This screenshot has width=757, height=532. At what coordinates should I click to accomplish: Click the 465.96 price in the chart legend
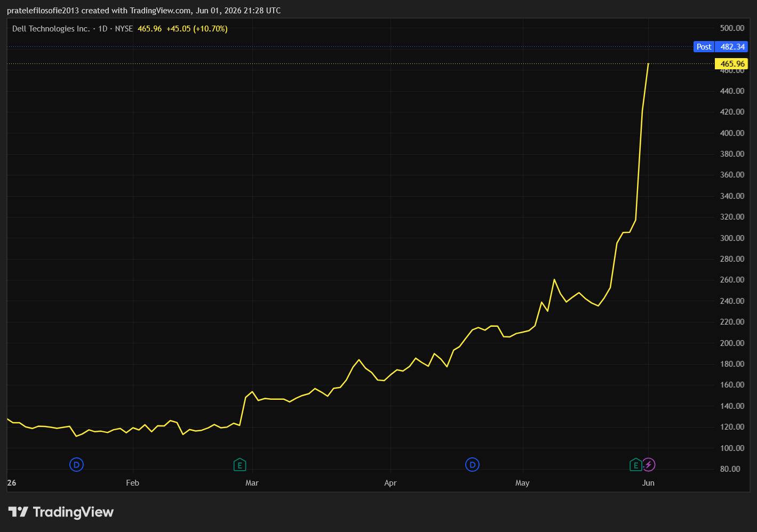point(149,29)
